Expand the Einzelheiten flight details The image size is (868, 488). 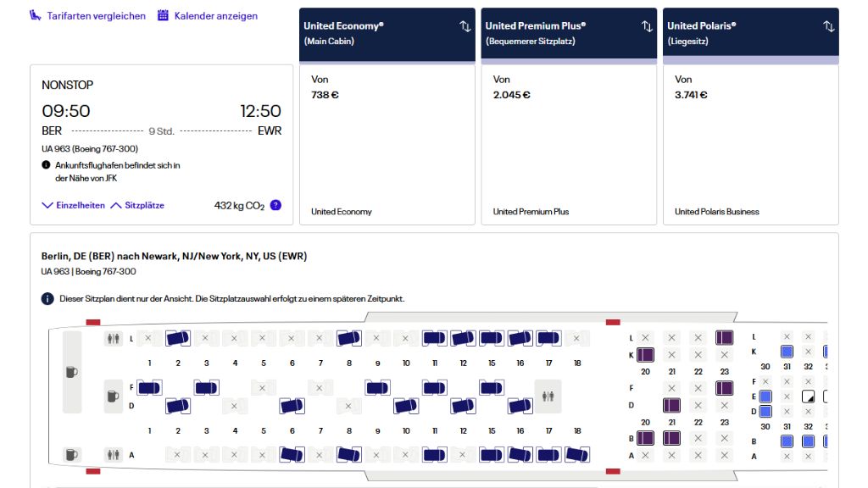point(74,206)
